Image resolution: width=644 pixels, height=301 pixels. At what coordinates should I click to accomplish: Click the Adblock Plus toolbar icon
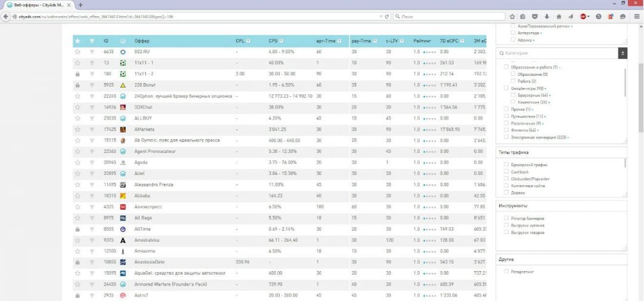click(583, 17)
